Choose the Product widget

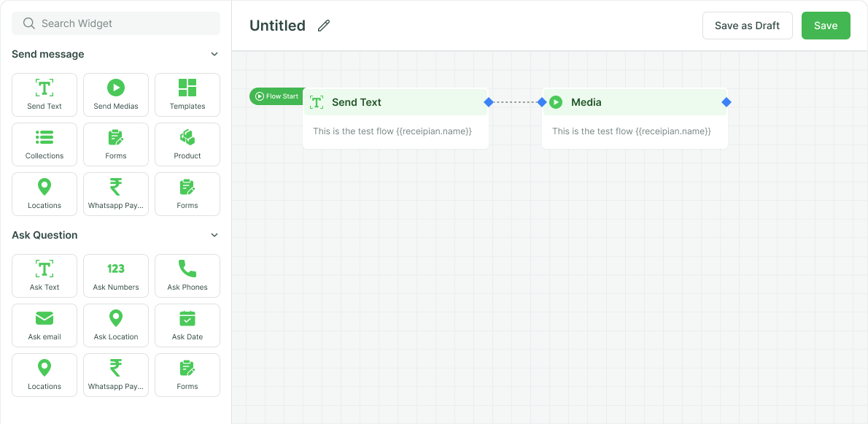[x=187, y=144]
